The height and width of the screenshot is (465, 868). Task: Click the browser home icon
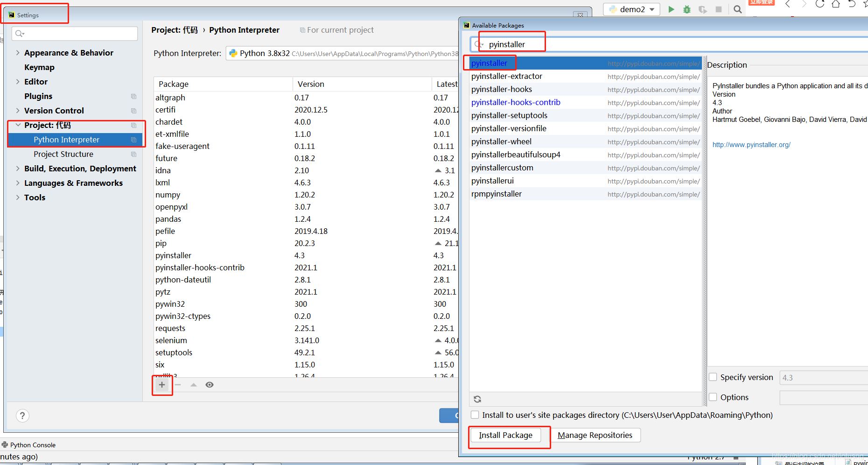coord(835,4)
